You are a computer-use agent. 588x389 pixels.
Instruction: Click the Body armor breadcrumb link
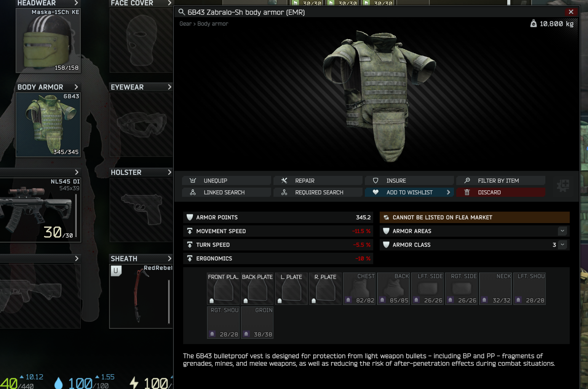pos(213,24)
